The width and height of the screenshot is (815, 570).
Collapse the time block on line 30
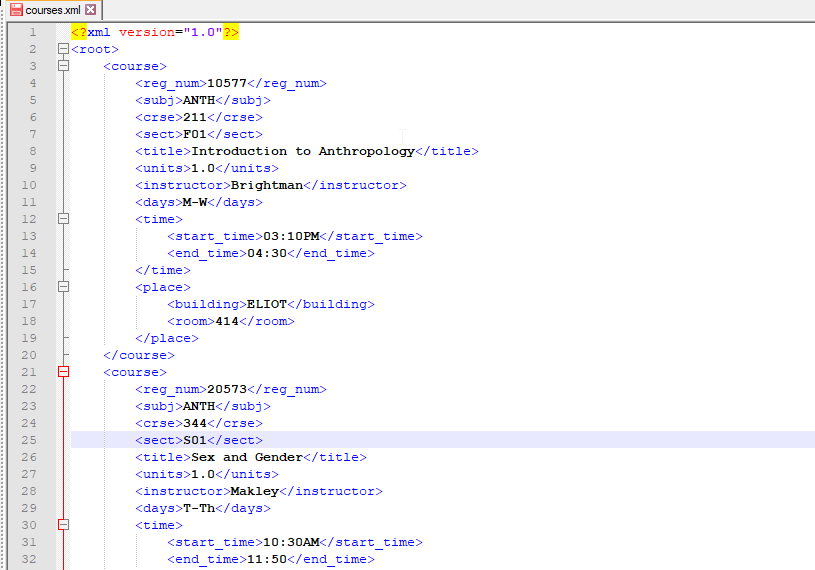tap(63, 525)
